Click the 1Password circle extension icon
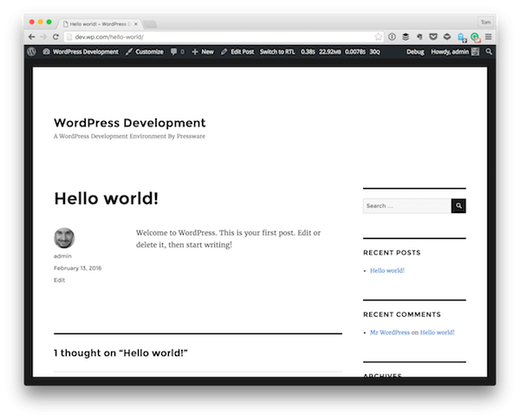Image resolution: width=520 pixels, height=420 pixels. click(x=392, y=36)
